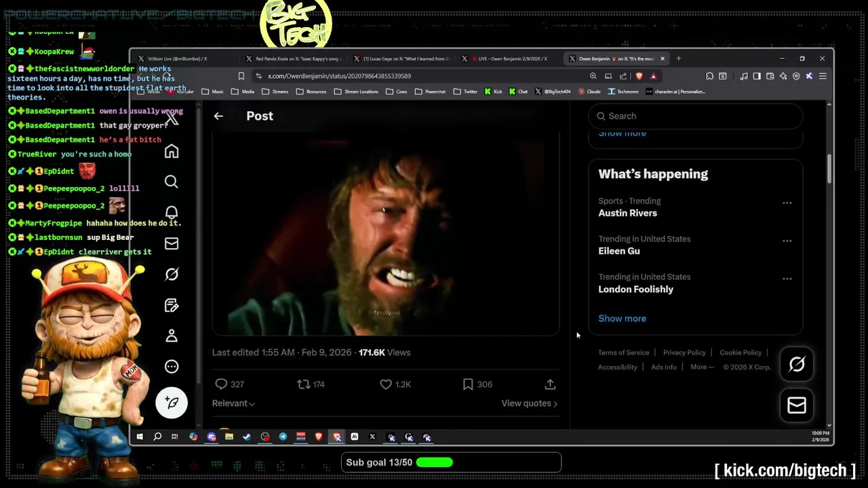This screenshot has width=868, height=488.
Task: Open Ads info footer link
Action: [664, 367]
